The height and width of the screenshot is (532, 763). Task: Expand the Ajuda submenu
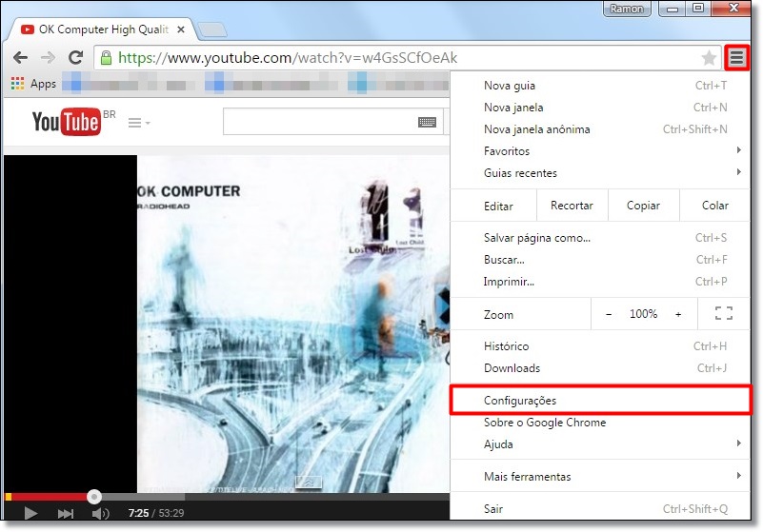[600, 444]
